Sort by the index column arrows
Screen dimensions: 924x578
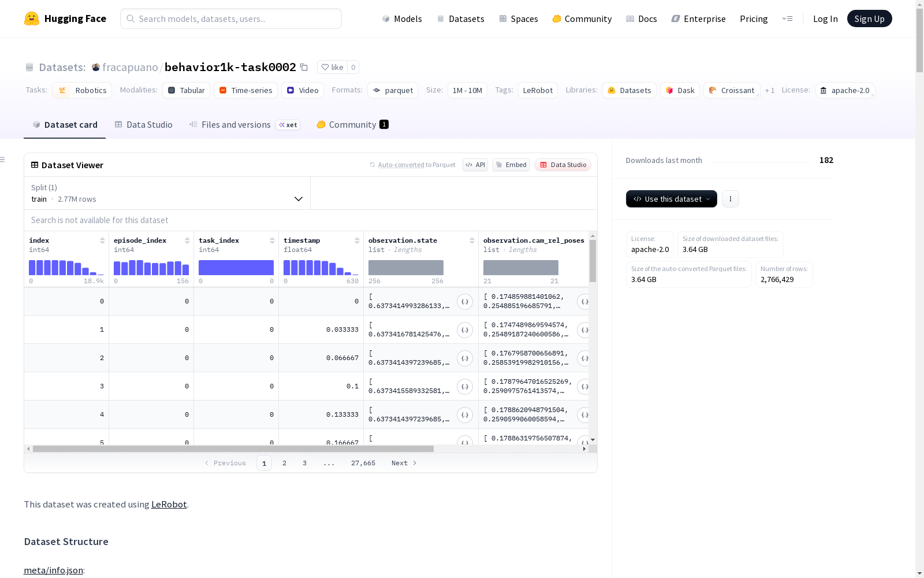coord(102,240)
